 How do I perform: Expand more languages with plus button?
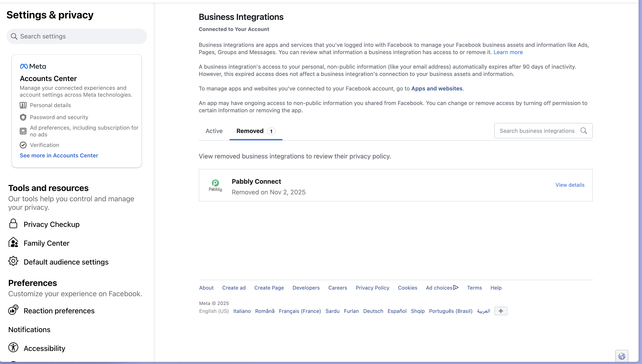coord(501,311)
